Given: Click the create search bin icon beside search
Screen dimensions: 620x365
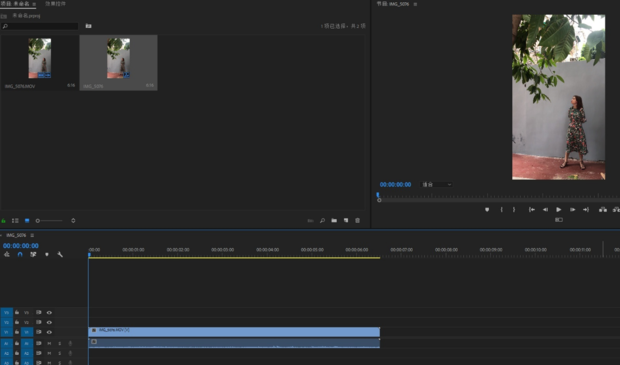Looking at the screenshot, I should click(89, 26).
